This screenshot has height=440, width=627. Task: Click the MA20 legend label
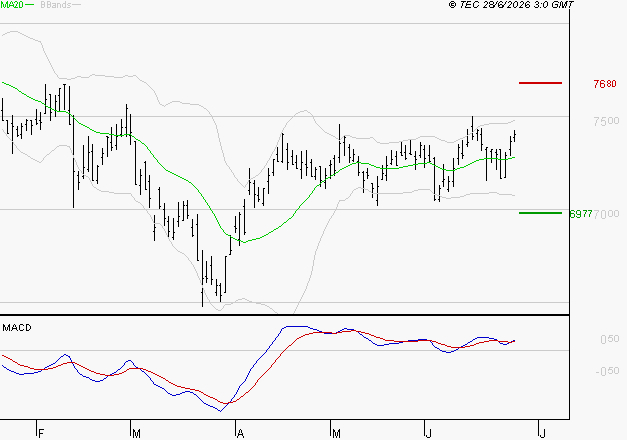12,5
